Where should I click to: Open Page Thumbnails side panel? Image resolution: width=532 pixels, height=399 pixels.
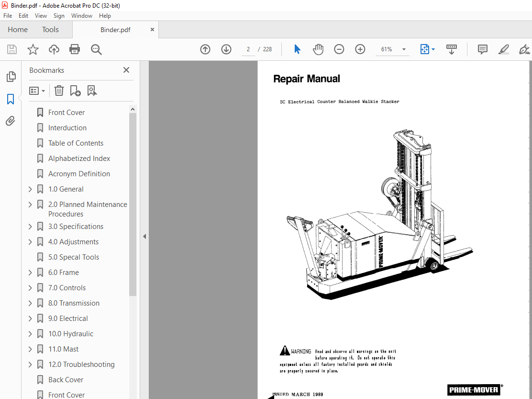coord(11,77)
